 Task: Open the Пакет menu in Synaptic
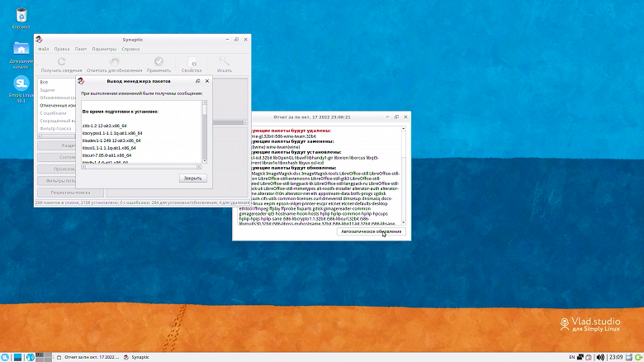click(81, 49)
